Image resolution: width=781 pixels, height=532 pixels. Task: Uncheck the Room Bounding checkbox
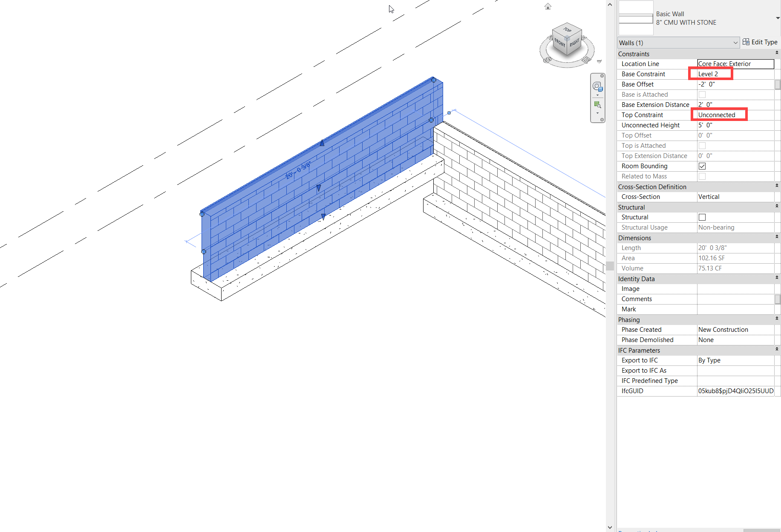[x=702, y=166]
